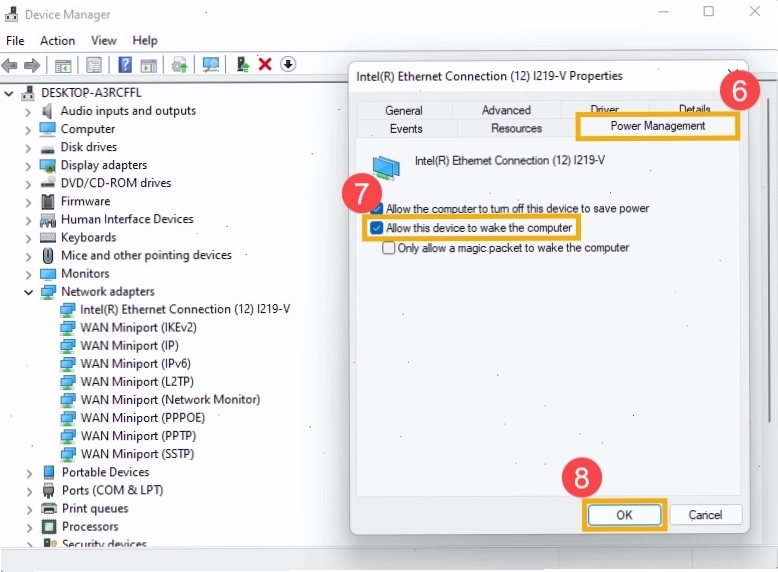778x572 pixels.
Task: Click the DVD/CD-ROM drives icon
Action: click(48, 183)
